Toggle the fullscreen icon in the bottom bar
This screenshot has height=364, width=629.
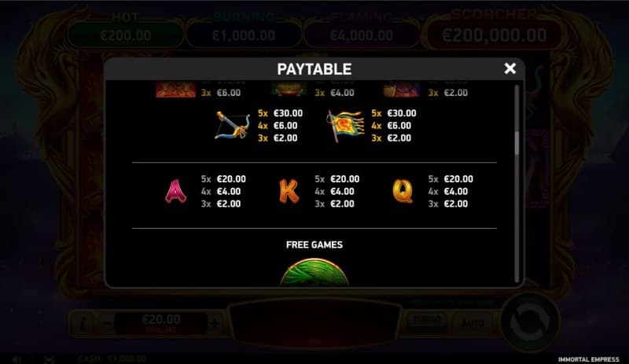pyautogui.click(x=50, y=359)
